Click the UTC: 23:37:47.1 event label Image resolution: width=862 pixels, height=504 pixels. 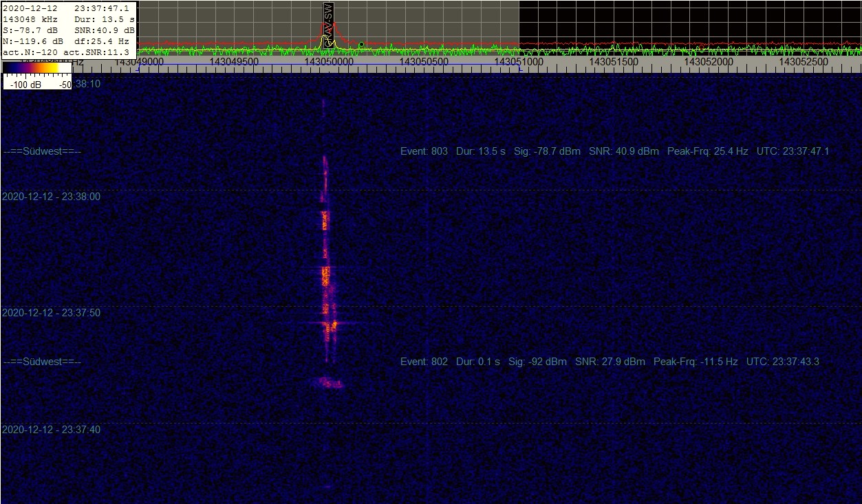coord(793,151)
